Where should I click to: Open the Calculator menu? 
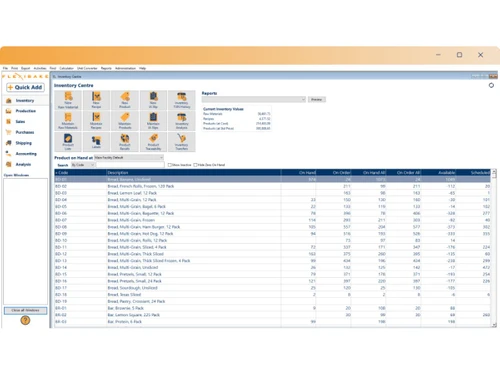click(x=66, y=68)
